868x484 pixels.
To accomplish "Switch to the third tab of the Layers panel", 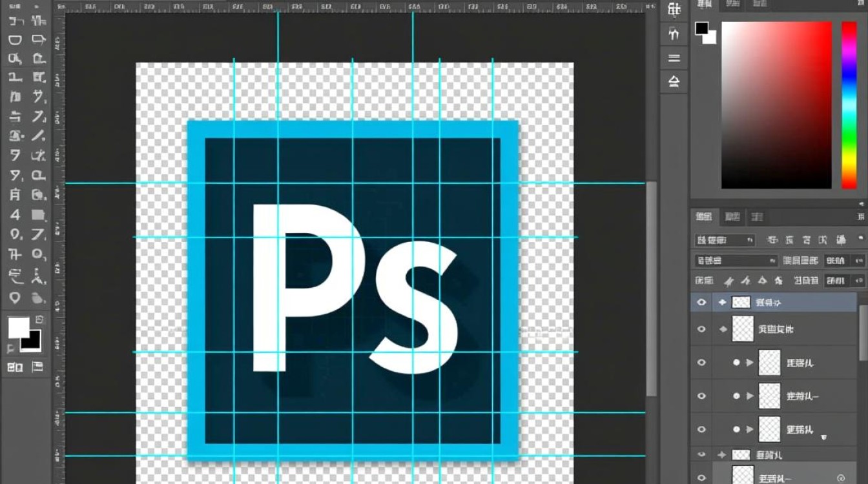I will pos(756,217).
